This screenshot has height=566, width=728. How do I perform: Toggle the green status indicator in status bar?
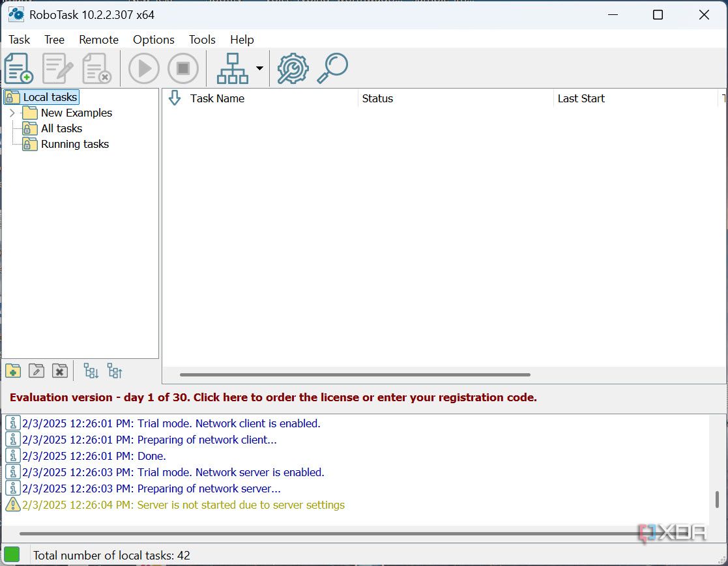click(12, 555)
